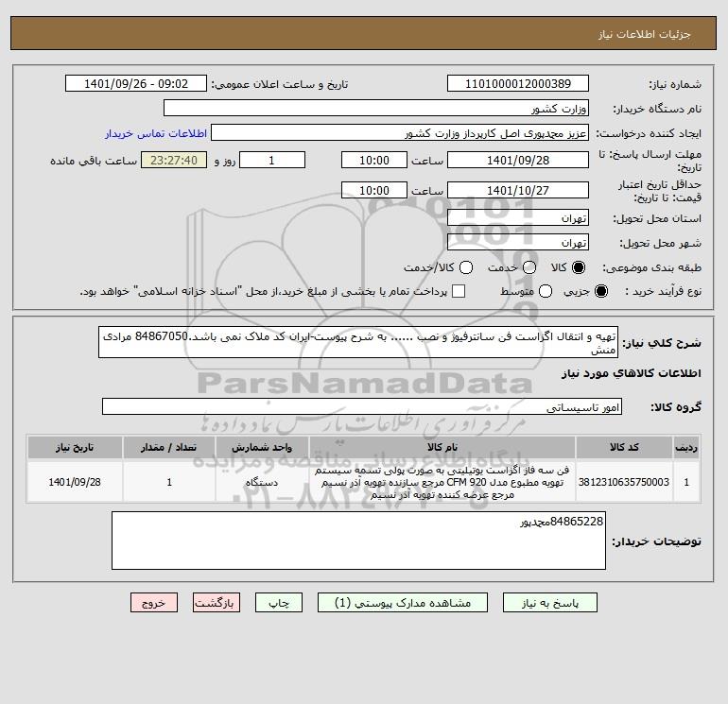Open مشاهده مدارک پیوستی (1) button
This screenshot has height=704, width=728.
[x=403, y=603]
